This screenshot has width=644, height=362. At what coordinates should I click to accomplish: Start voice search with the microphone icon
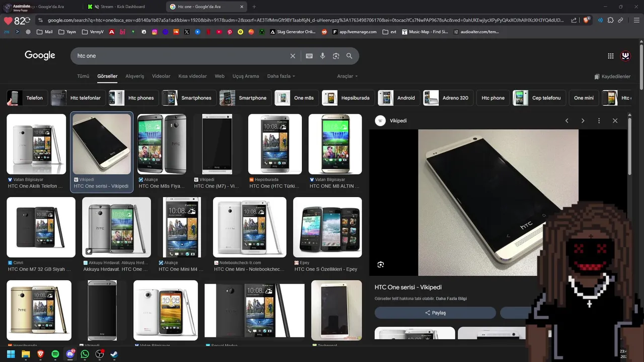point(323,56)
